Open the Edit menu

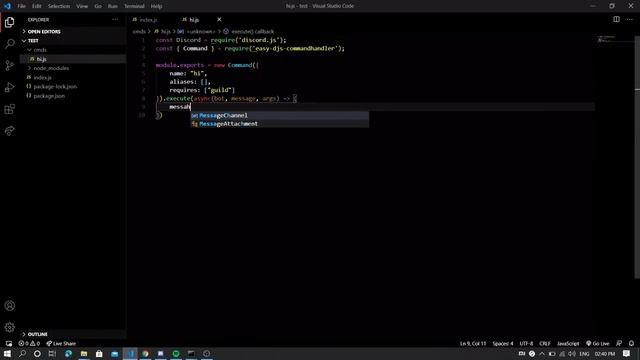tap(37, 6)
